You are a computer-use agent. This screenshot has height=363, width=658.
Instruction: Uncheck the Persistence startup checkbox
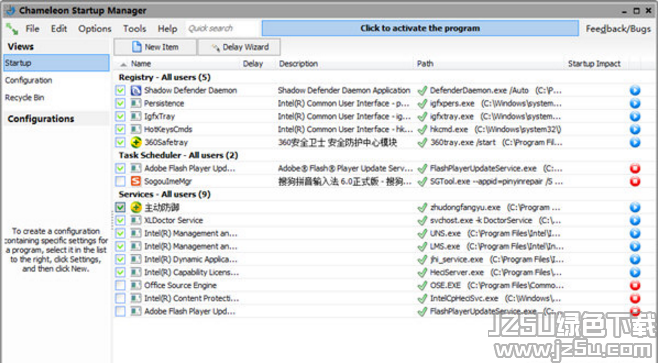[x=120, y=103]
